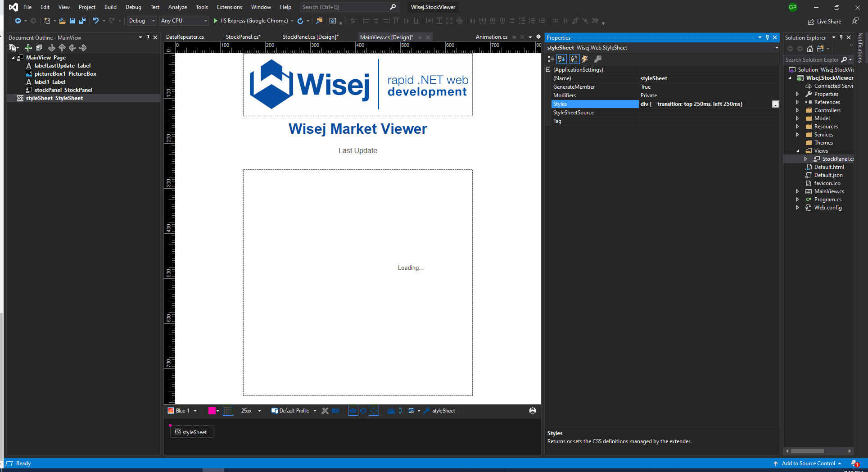Click the Solution Explorer search magnifier icon

click(845, 59)
